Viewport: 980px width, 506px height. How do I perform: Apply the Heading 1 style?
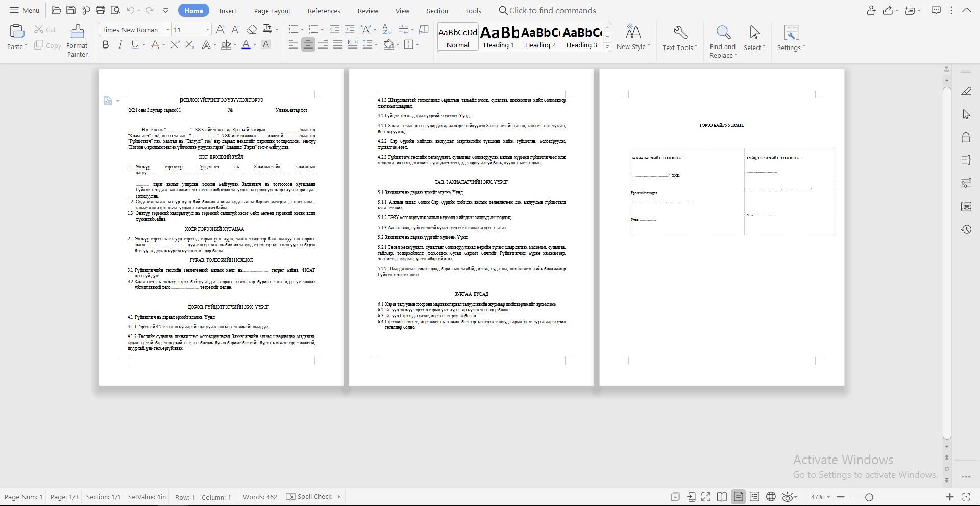point(499,37)
